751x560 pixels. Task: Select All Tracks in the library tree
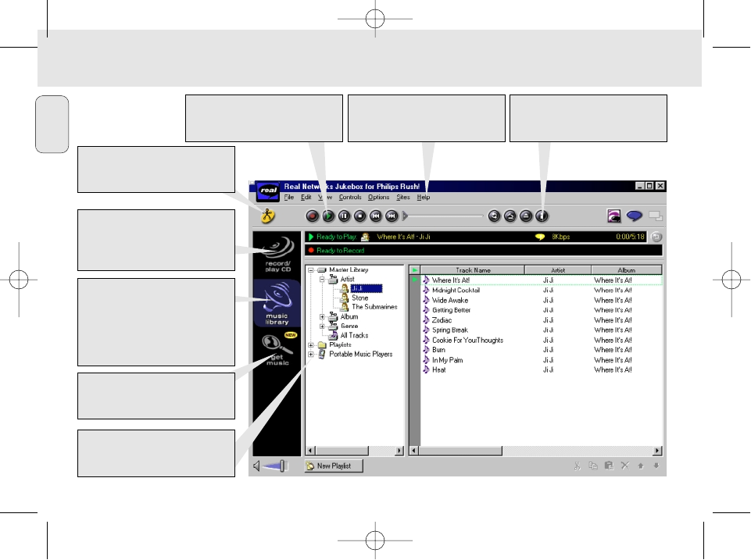(354, 336)
